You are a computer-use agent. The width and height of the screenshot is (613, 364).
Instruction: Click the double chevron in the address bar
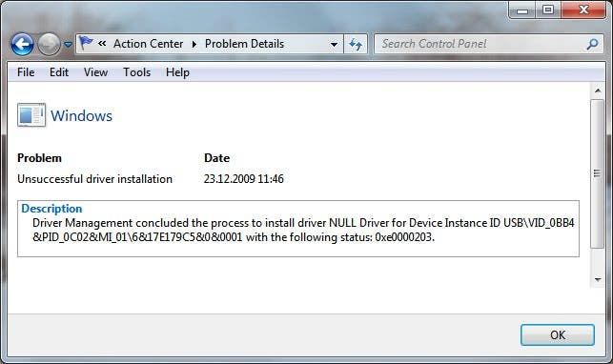click(102, 43)
